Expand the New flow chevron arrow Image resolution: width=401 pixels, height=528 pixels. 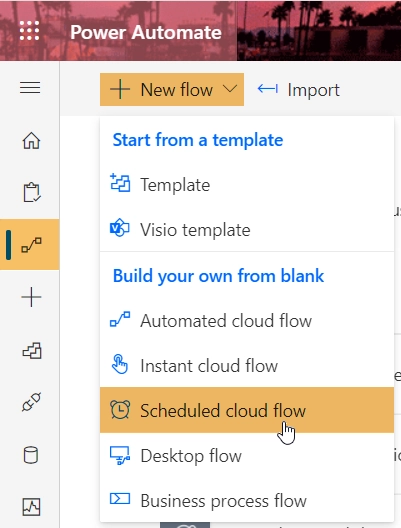coord(230,89)
